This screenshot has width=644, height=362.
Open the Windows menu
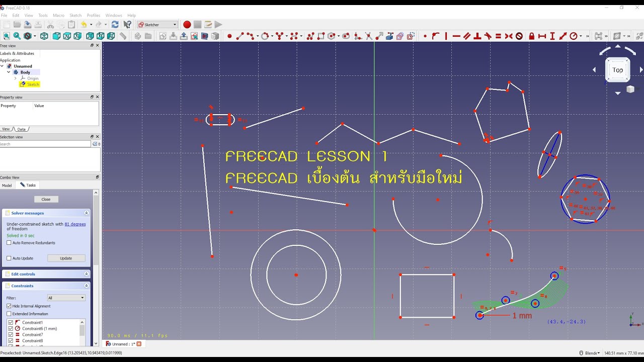pyautogui.click(x=114, y=16)
